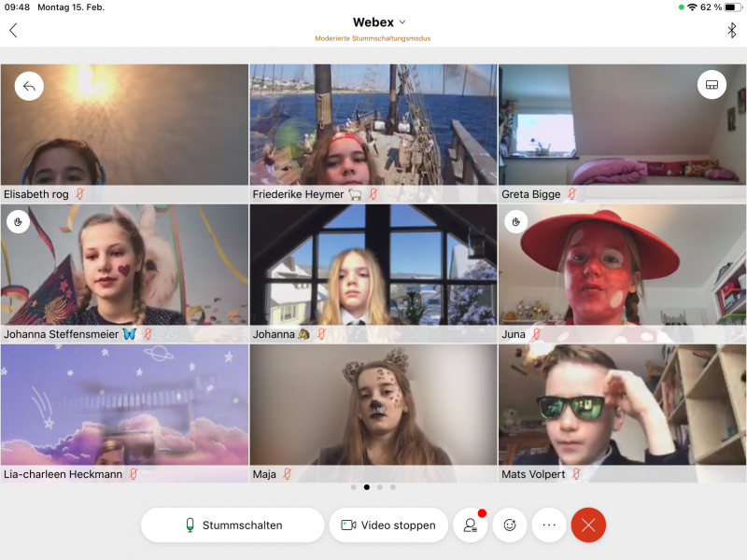Click the muted mic icon next to Elisabeth rog
The image size is (747, 560).
(80, 194)
